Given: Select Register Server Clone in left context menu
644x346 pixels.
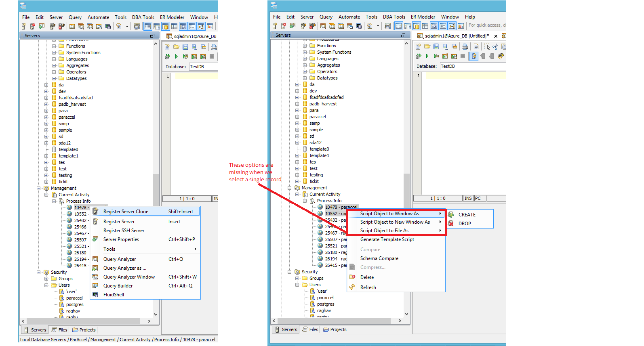Looking at the screenshot, I should (x=145, y=212).
